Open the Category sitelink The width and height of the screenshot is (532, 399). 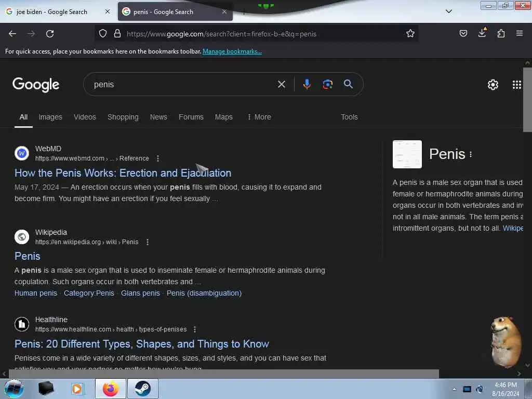click(x=89, y=293)
